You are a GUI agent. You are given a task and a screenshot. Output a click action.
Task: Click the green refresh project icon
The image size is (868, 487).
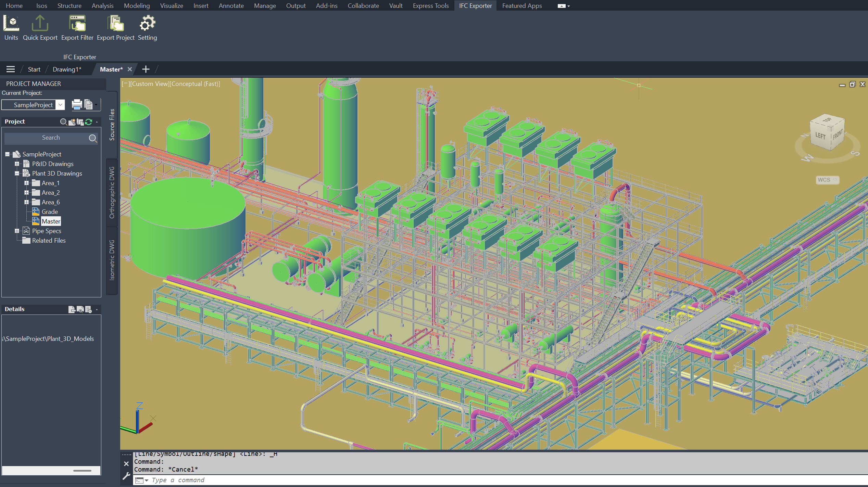tap(89, 122)
